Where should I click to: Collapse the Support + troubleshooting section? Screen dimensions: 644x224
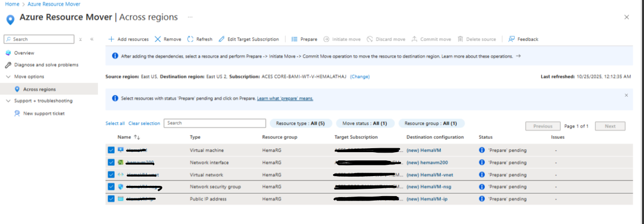[x=8, y=101]
